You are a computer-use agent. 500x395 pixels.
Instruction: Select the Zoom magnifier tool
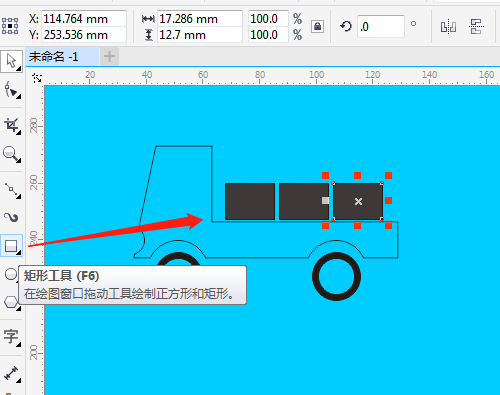click(x=11, y=154)
